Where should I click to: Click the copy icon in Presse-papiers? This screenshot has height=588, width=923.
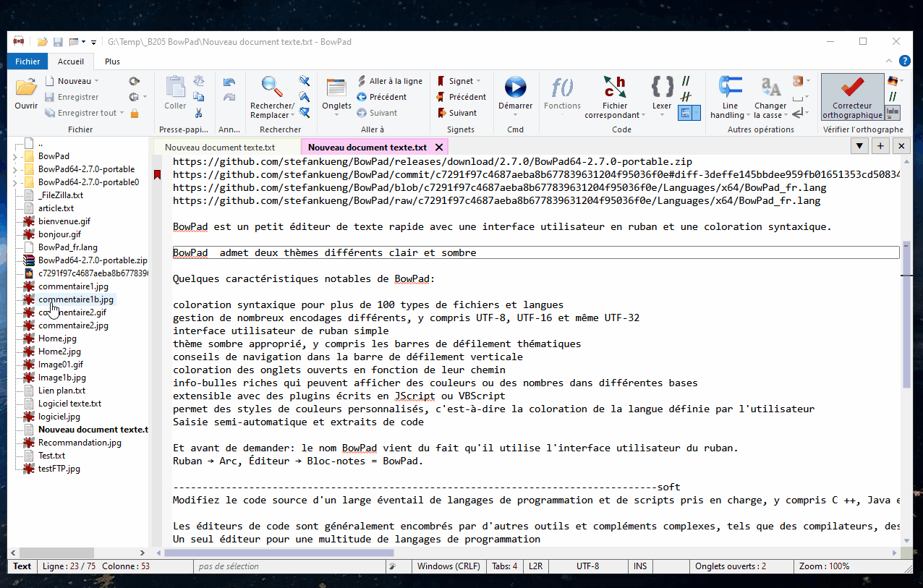click(x=198, y=97)
